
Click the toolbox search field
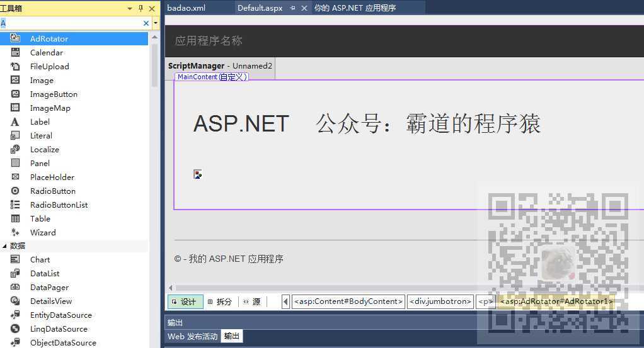pos(71,23)
